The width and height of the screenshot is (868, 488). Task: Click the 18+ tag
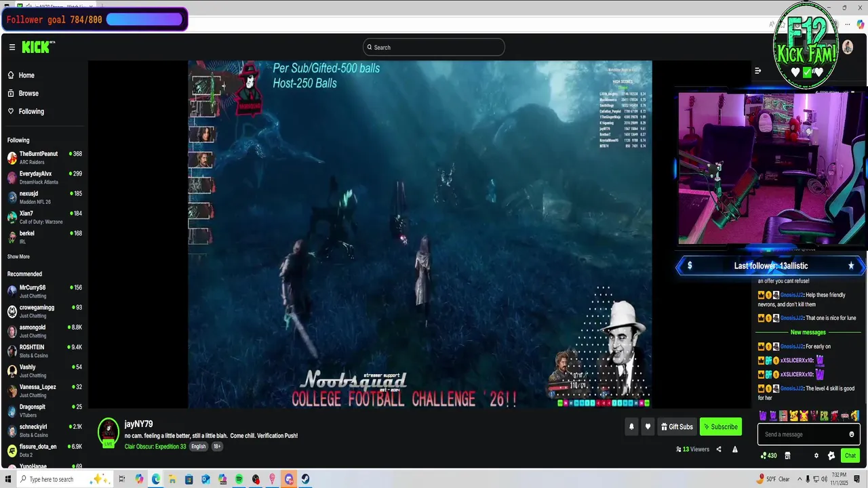tap(217, 447)
